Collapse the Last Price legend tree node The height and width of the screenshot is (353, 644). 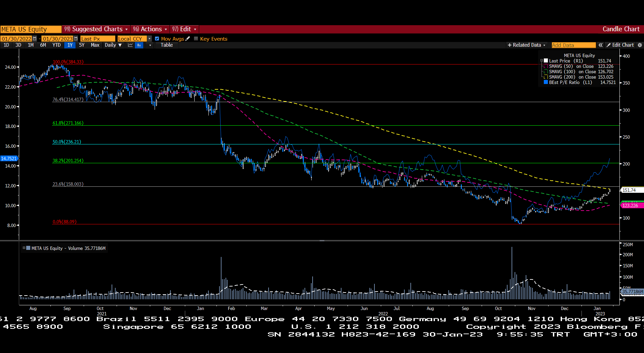[541, 61]
